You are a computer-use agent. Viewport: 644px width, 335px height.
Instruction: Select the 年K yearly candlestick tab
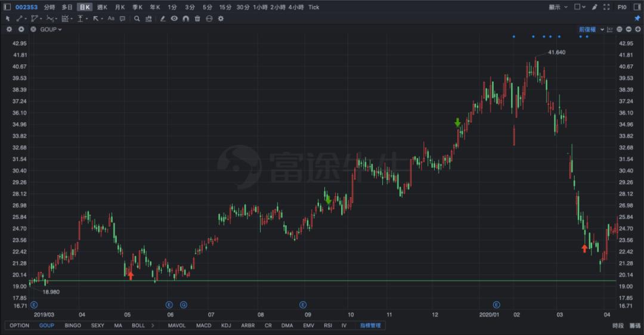155,7
